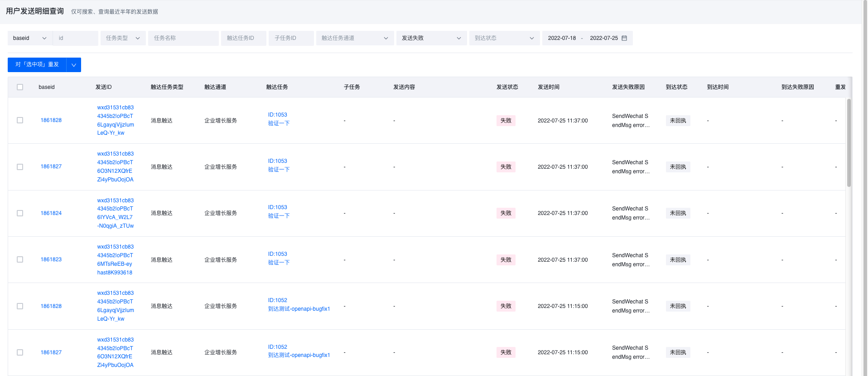Open the 到达状态 dropdown filter
Screen dimensions: 868x376
[x=504, y=38]
